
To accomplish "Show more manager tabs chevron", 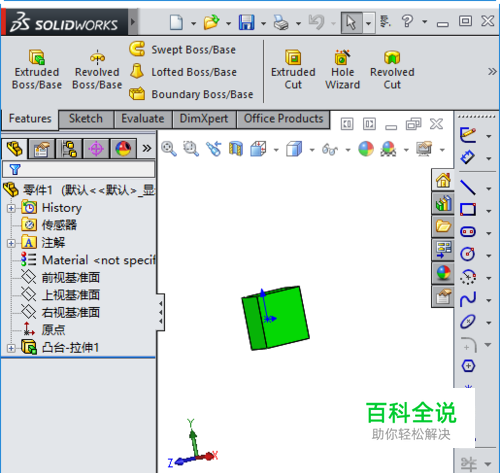I will click(147, 148).
